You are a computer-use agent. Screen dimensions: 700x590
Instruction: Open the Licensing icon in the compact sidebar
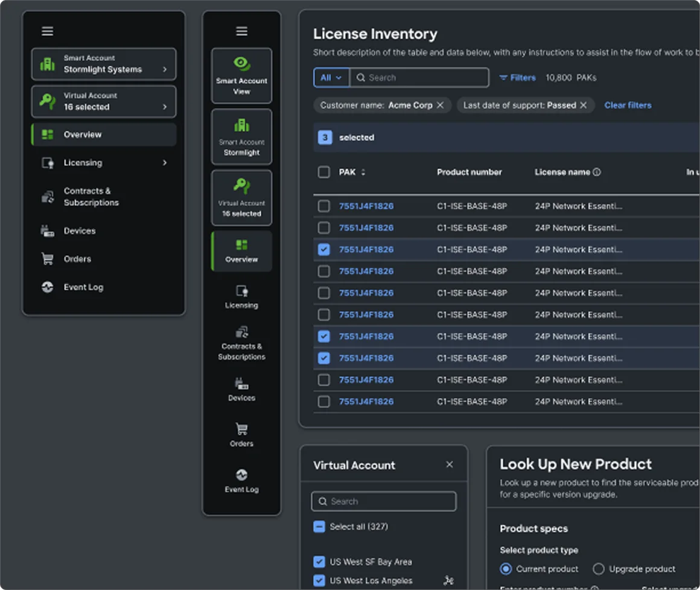click(241, 291)
